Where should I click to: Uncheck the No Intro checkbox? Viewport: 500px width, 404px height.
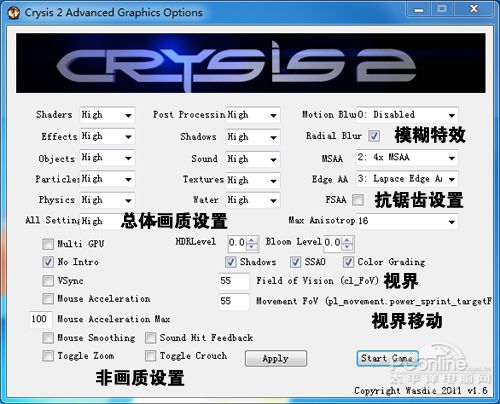[48, 262]
